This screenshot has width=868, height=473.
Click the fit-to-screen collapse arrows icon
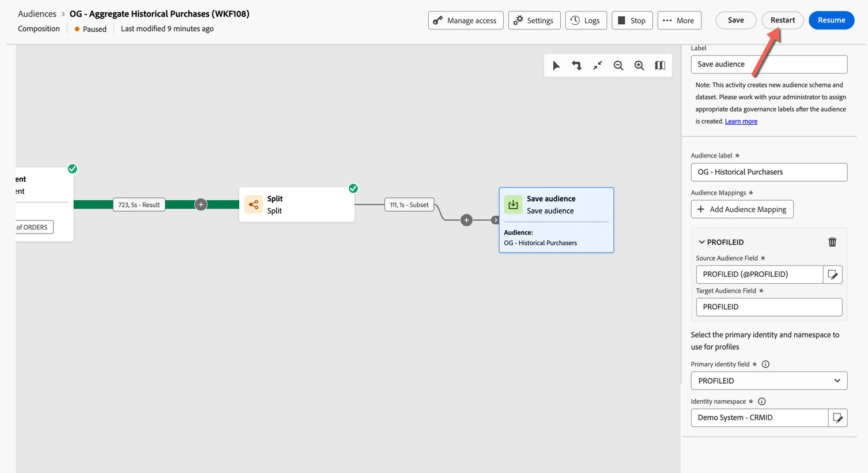[x=598, y=66]
